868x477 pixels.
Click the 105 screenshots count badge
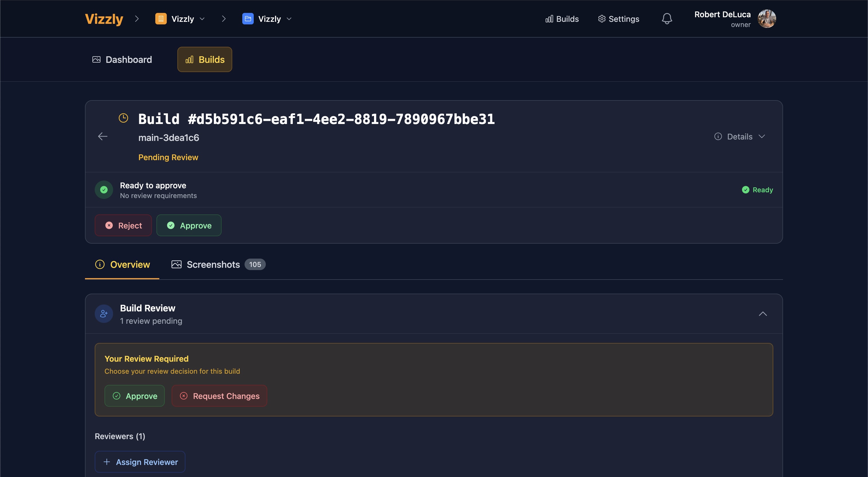click(255, 264)
